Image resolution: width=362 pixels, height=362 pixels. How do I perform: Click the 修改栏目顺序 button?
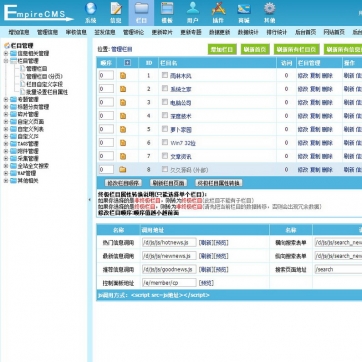coord(123,183)
